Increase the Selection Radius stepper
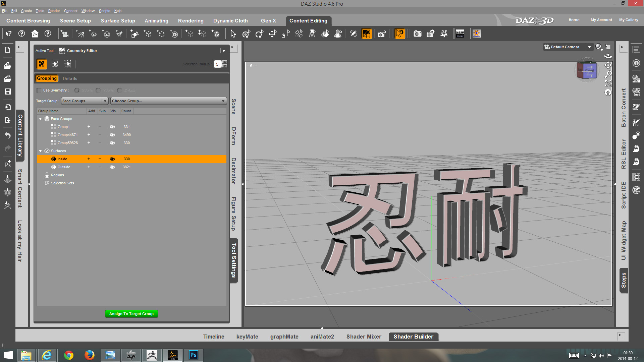 click(225, 62)
